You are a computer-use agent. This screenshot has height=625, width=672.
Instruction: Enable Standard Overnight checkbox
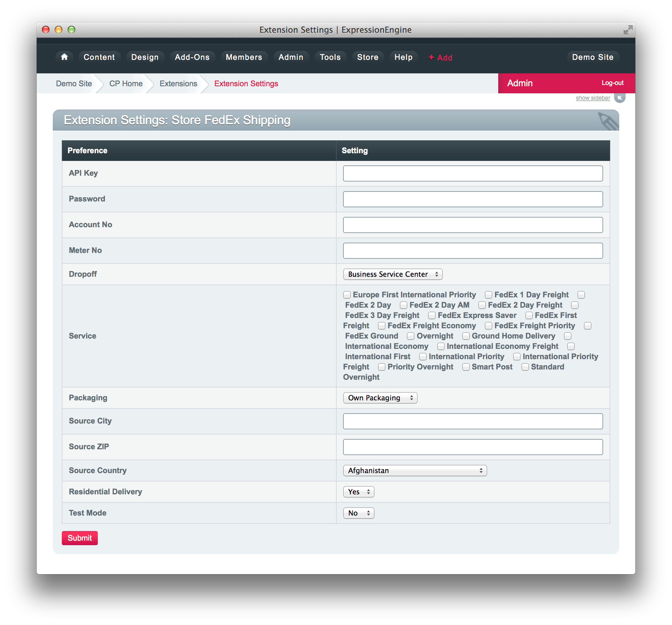[x=525, y=367]
